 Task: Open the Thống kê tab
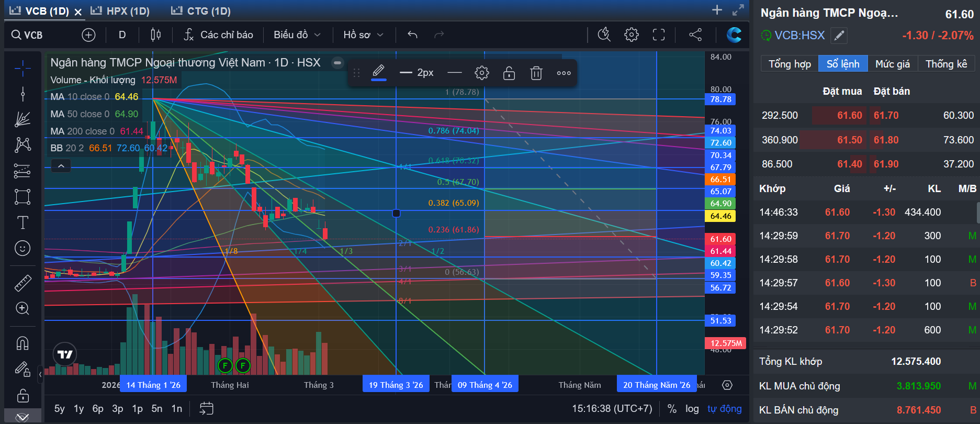[x=947, y=64]
